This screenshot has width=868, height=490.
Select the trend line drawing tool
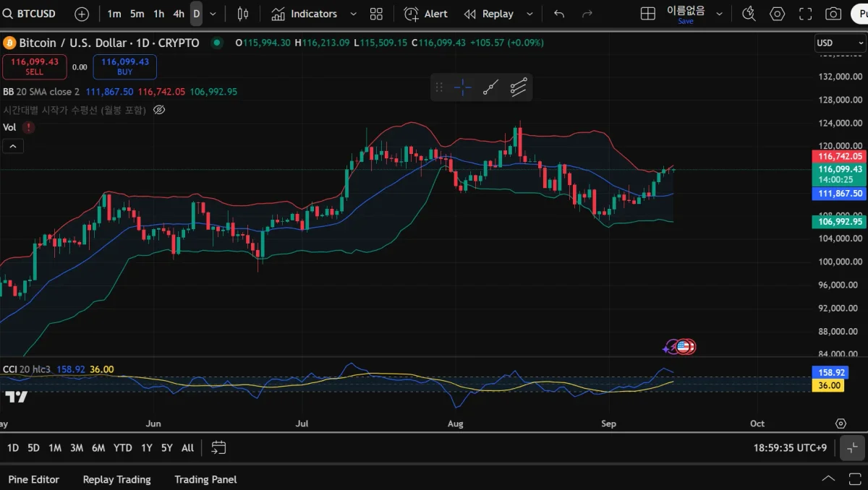tap(490, 87)
